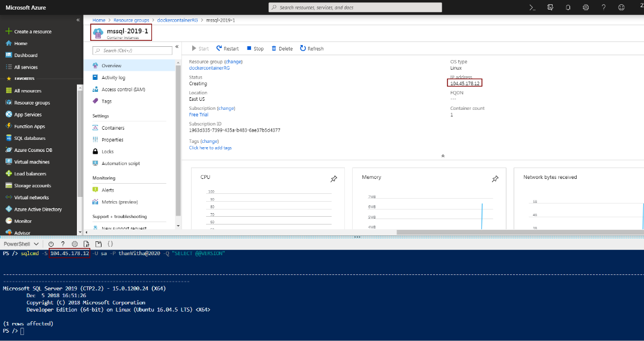The image size is (644, 341).
Task: Pin the CPU chart to dashboard
Action: tap(333, 179)
